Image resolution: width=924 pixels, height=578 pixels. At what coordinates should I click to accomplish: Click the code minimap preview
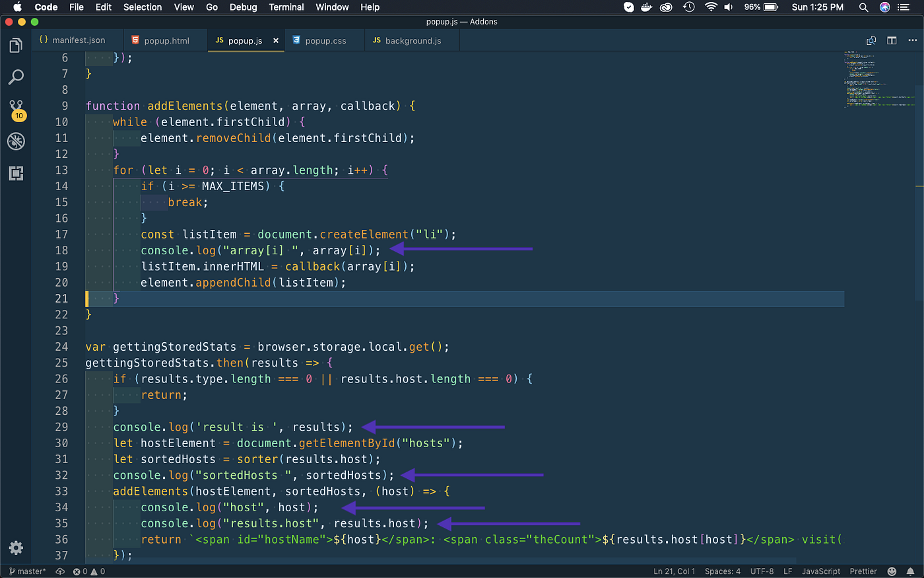coord(878,79)
